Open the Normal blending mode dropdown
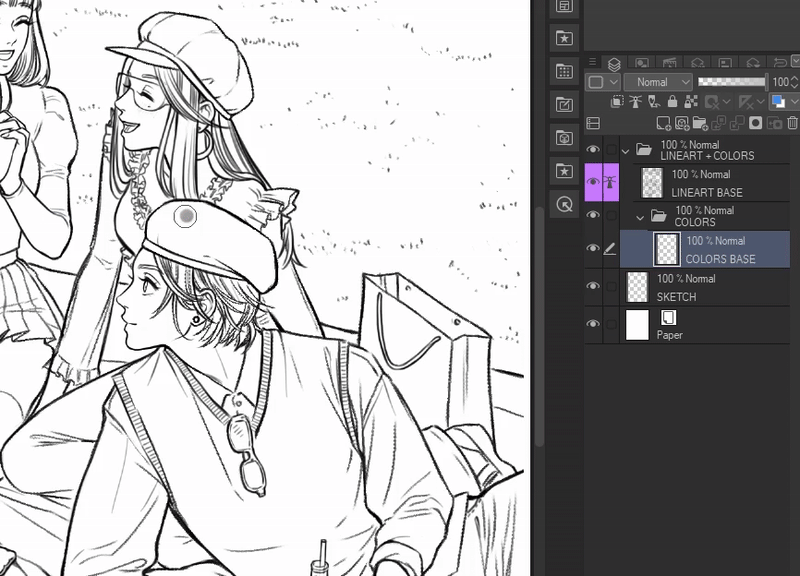The image size is (800, 576). (x=658, y=82)
